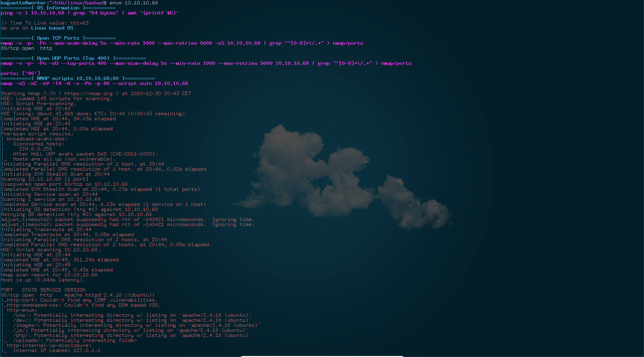Click the discovered host 224.0.0.251
The image size is (644, 357).
36,149
